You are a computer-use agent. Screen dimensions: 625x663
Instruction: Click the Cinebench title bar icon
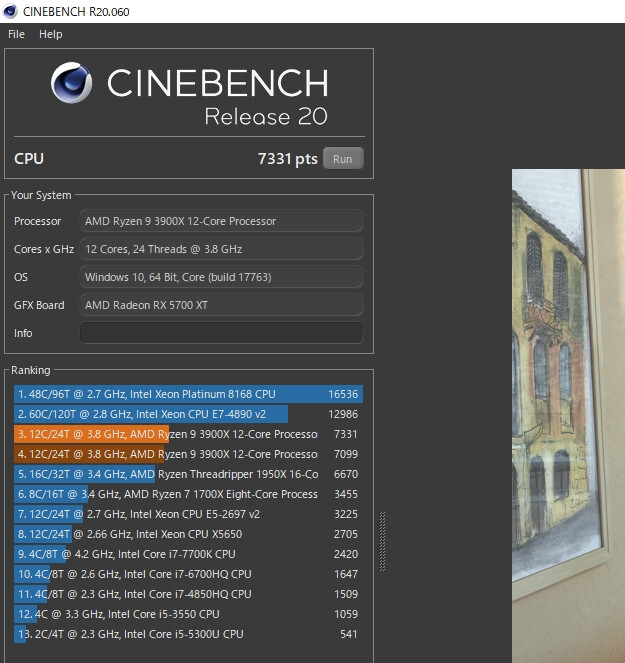pos(10,11)
